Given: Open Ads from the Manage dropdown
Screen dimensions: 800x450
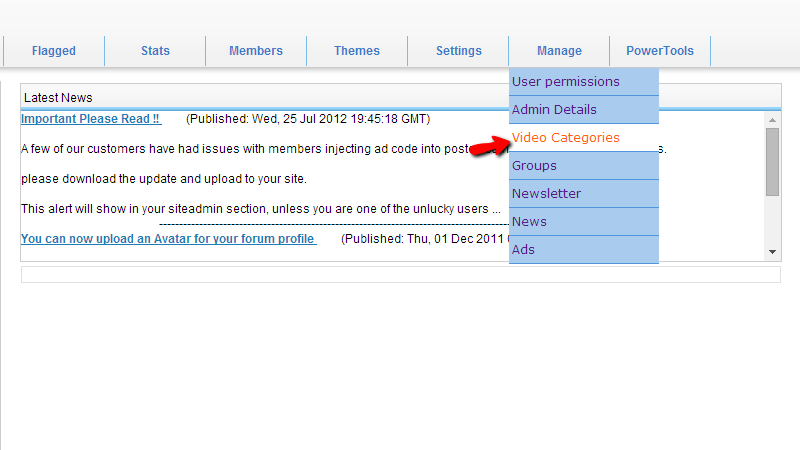Looking at the screenshot, I should click(584, 250).
